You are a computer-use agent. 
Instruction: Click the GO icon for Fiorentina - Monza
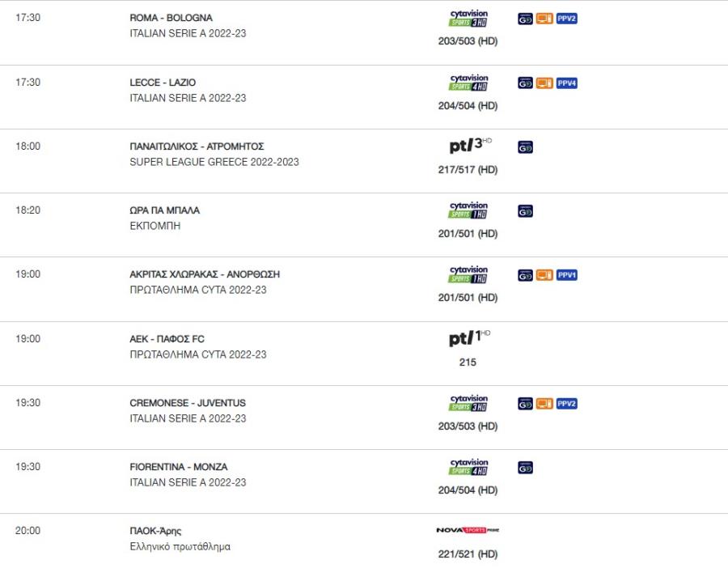(525, 468)
